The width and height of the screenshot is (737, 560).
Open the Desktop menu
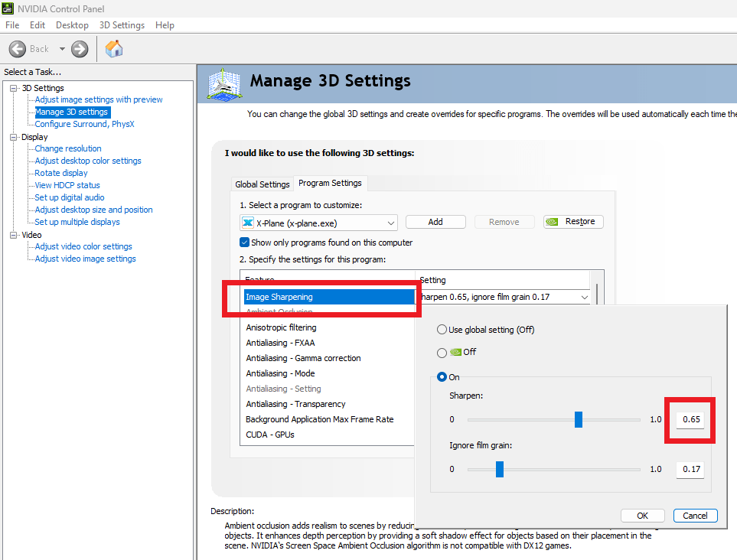tap(72, 25)
